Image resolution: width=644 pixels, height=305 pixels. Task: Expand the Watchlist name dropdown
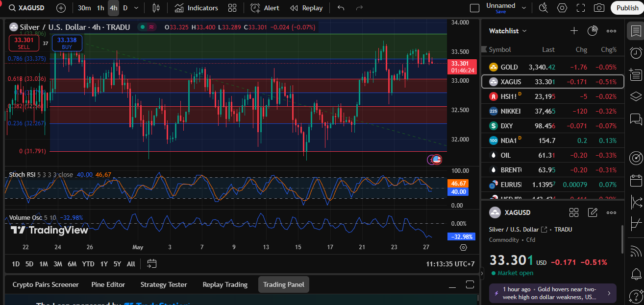[x=524, y=31]
